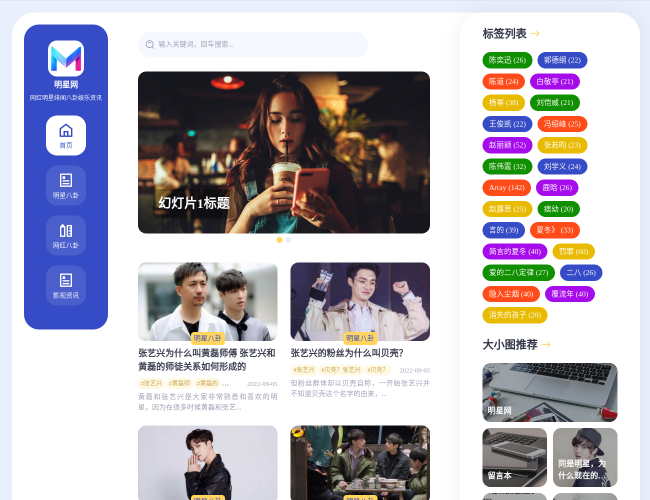
Task: Select the Array (142) tag
Action: (x=507, y=187)
